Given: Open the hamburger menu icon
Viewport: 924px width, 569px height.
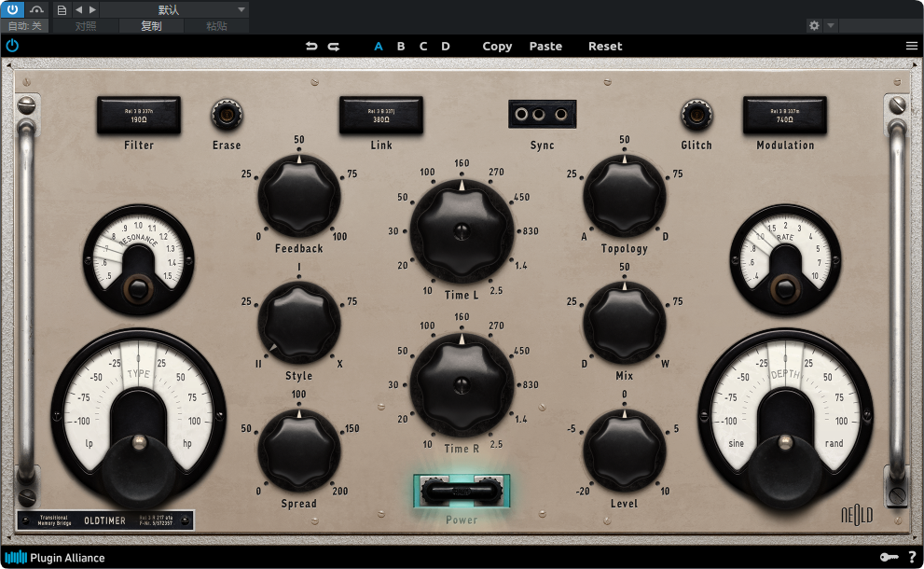Looking at the screenshot, I should click(x=912, y=46).
